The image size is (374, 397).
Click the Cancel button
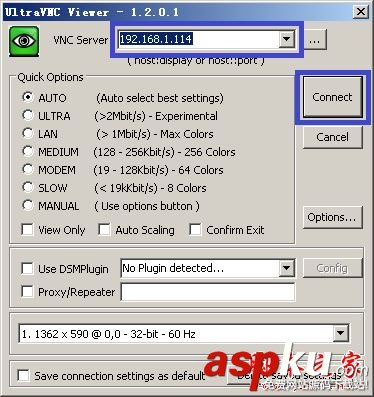(x=332, y=137)
